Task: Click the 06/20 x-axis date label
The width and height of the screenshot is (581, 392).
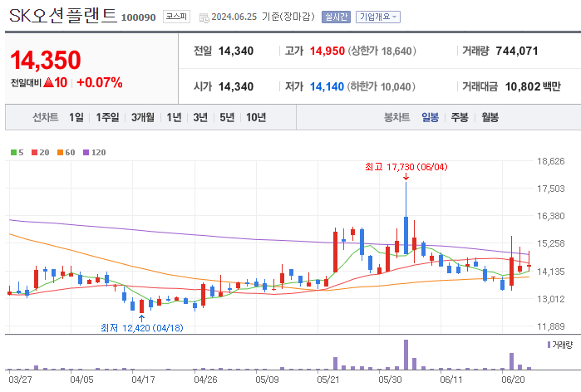Action: 513,380
